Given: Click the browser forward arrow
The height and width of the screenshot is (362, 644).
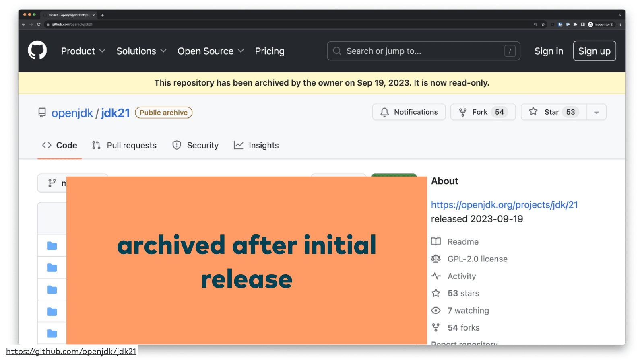Looking at the screenshot, I should pyautogui.click(x=31, y=24).
